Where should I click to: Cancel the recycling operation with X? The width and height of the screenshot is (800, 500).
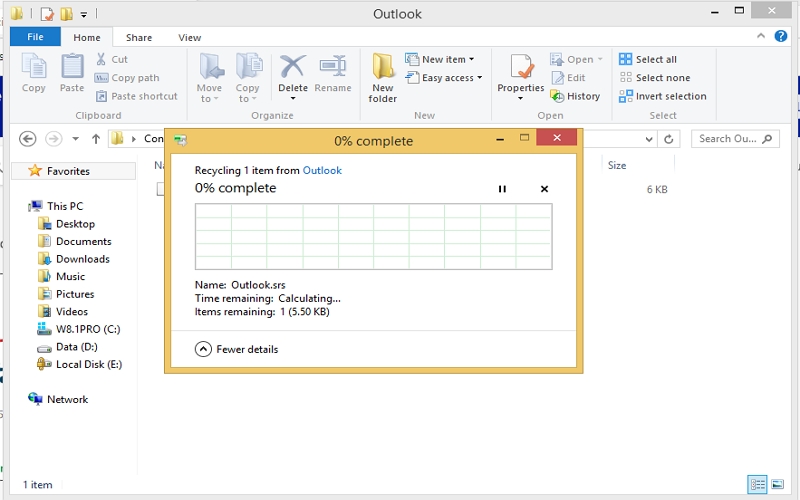pos(544,189)
